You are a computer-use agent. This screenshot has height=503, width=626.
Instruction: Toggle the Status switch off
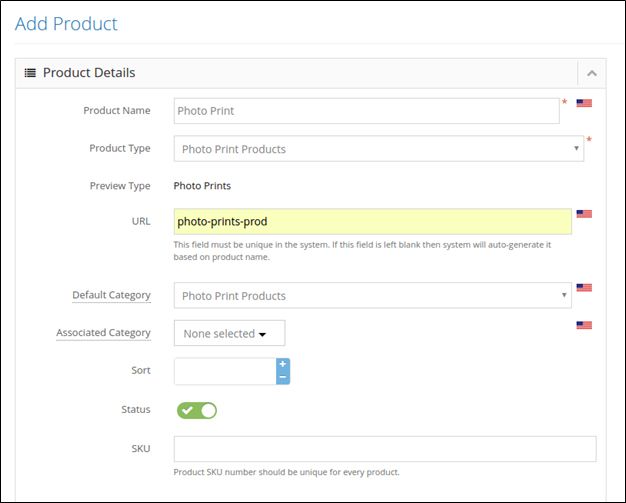coord(197,410)
